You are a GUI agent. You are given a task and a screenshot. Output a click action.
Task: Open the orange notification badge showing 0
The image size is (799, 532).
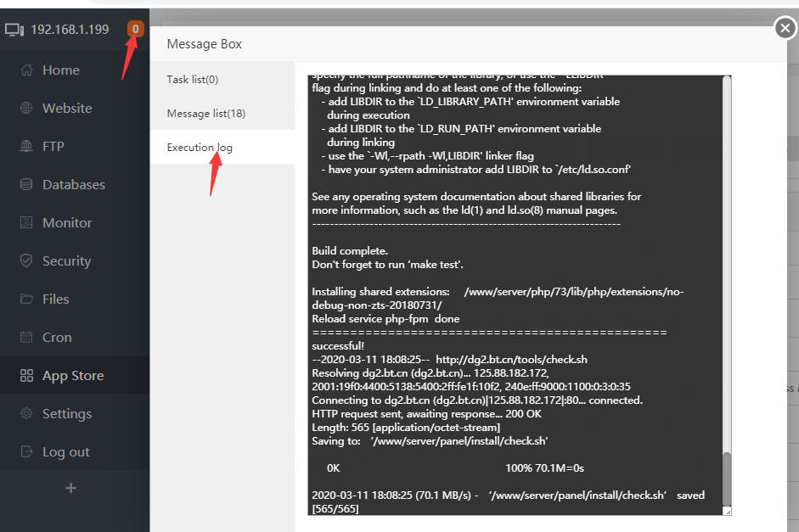136,29
